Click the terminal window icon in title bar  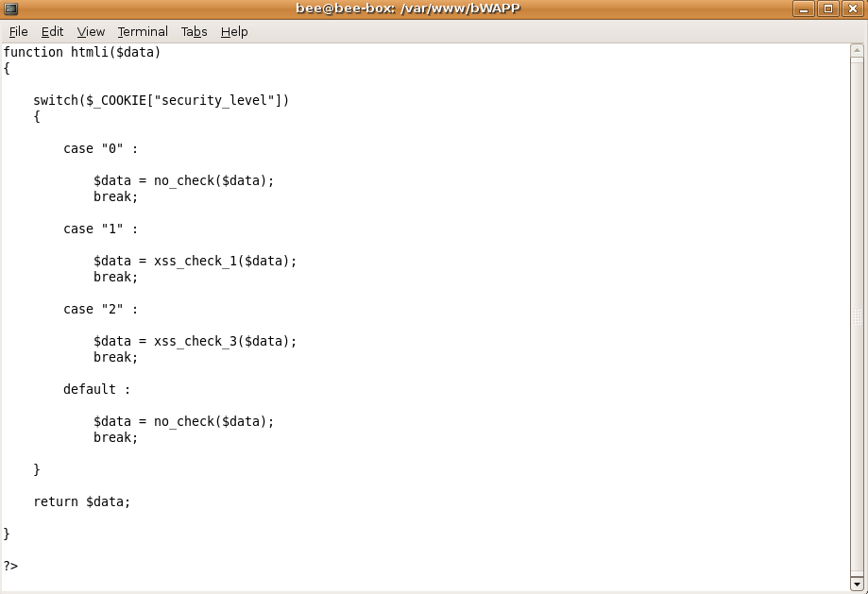[x=10, y=8]
